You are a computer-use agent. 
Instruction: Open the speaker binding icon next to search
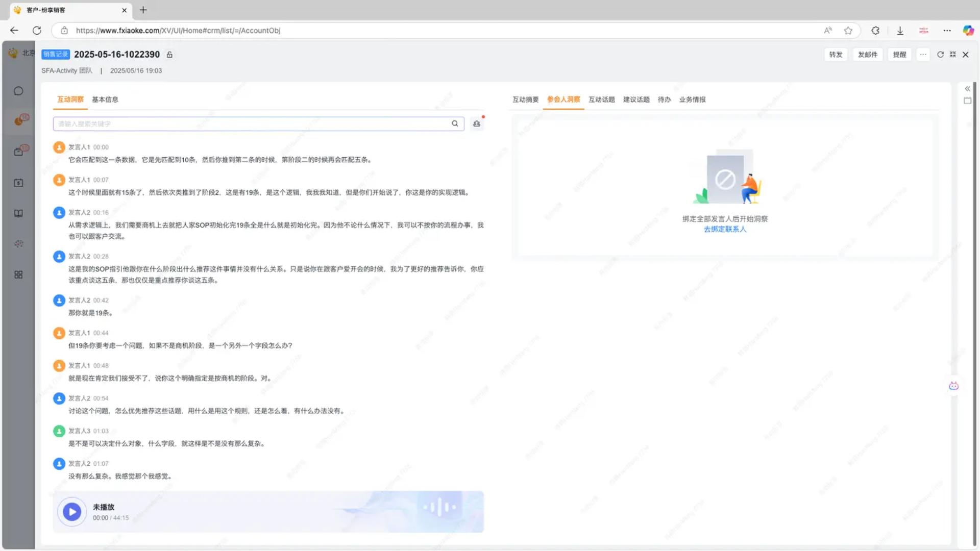(x=477, y=123)
